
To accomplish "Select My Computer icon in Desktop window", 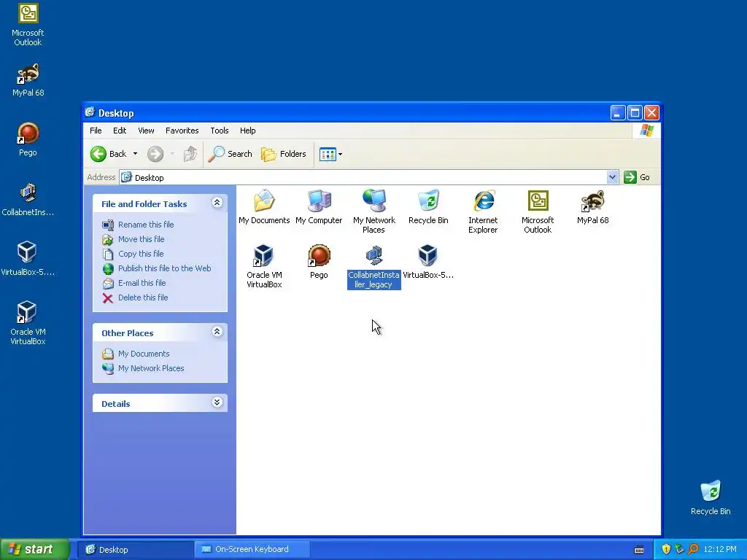I will (319, 206).
